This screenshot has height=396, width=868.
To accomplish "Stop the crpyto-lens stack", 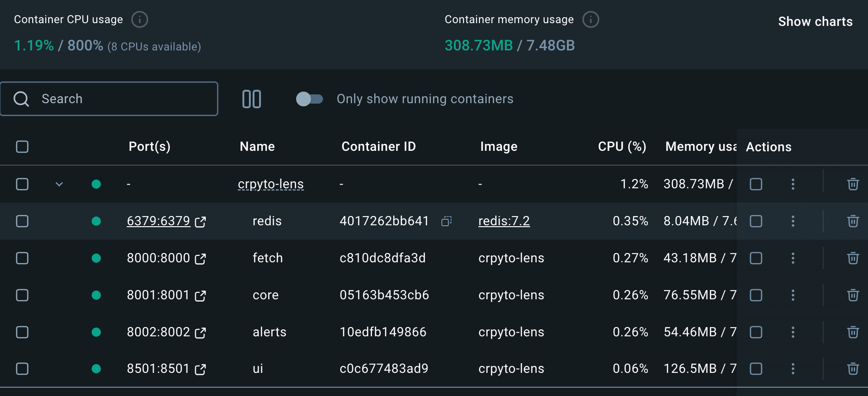I will pos(756,184).
